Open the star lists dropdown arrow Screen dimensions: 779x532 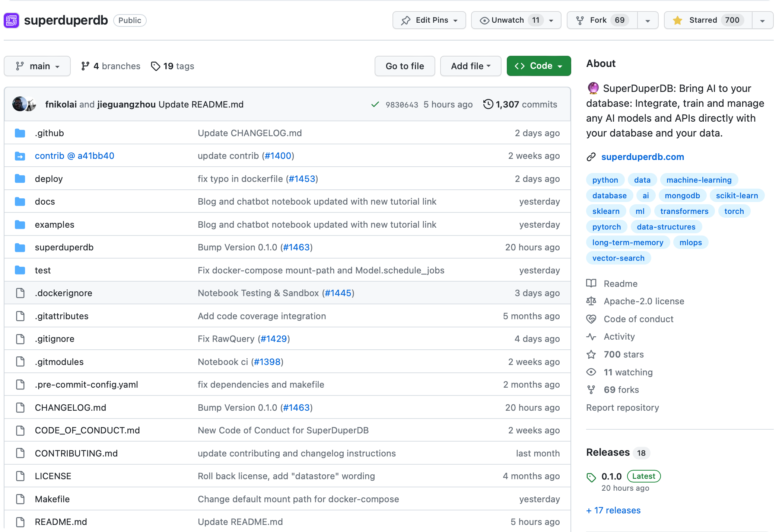[763, 20]
